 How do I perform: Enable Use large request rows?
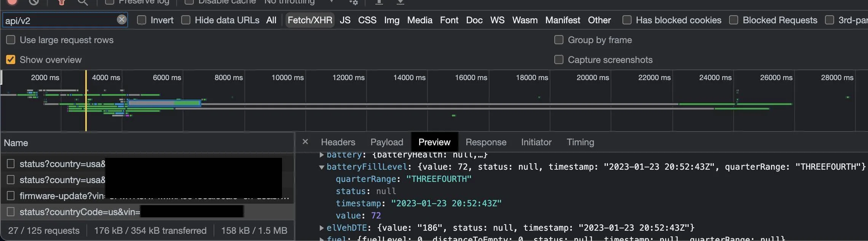click(11, 40)
